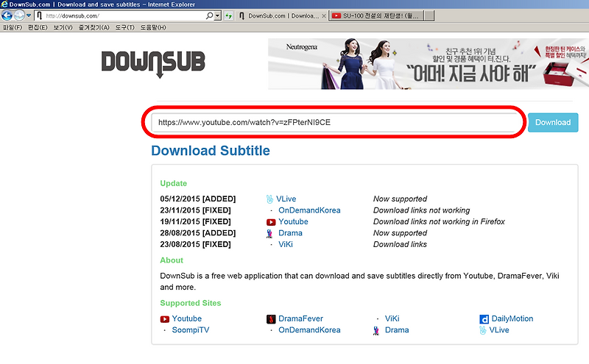Viewport: 589px width, 364px height.
Task: Click the Youtube link under Supported Sites
Action: pos(187,318)
